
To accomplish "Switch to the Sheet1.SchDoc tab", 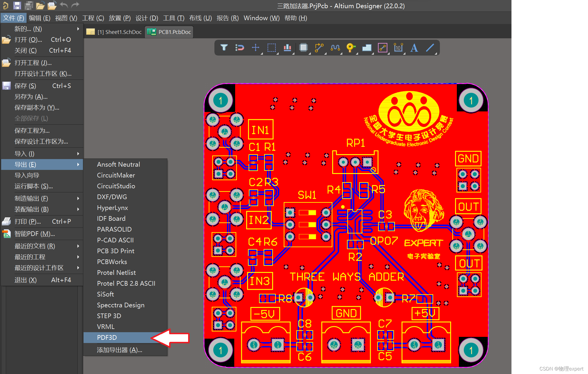I will [x=115, y=32].
